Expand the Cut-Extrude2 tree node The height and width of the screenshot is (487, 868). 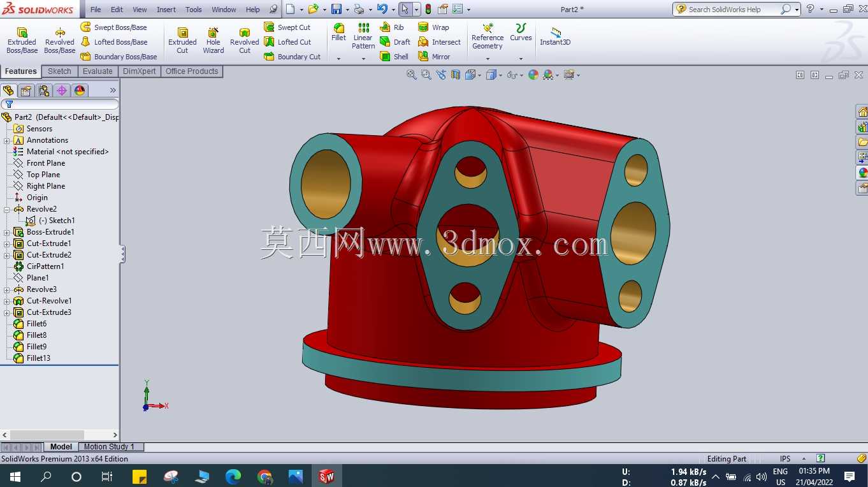pyautogui.click(x=6, y=255)
